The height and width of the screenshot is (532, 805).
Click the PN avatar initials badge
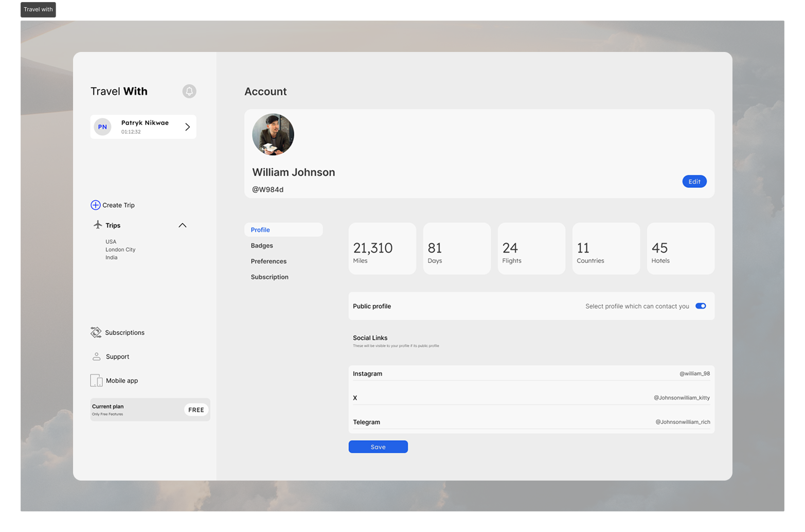coord(103,127)
